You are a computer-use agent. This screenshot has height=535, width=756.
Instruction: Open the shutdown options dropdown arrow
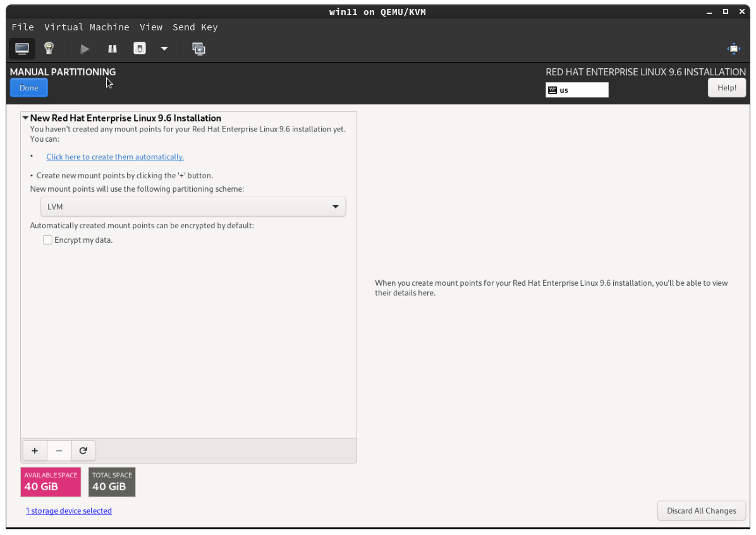164,49
